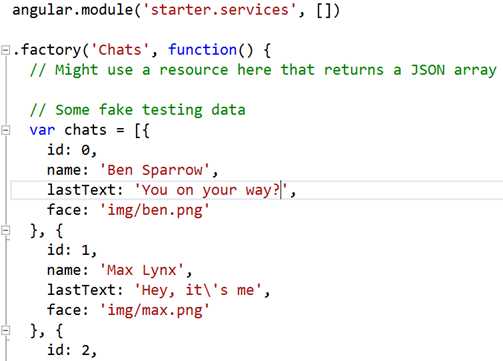Place cursor at id: 2 line

pos(72,350)
